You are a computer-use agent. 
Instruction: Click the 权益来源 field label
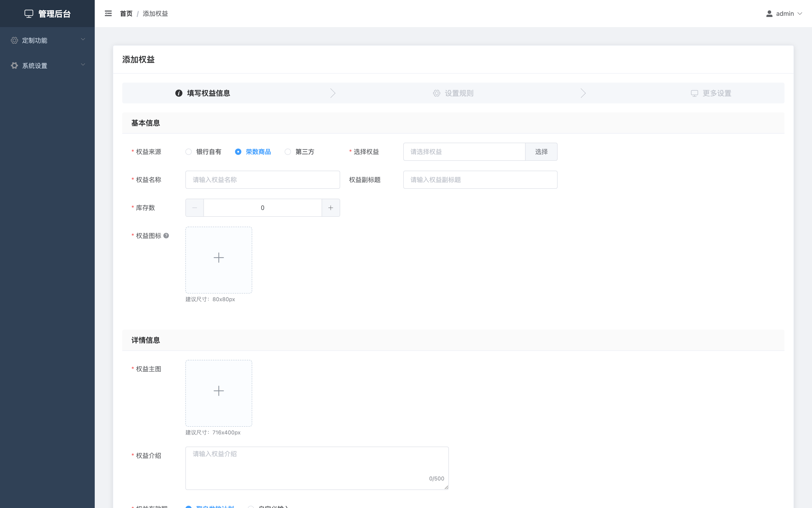coord(148,152)
